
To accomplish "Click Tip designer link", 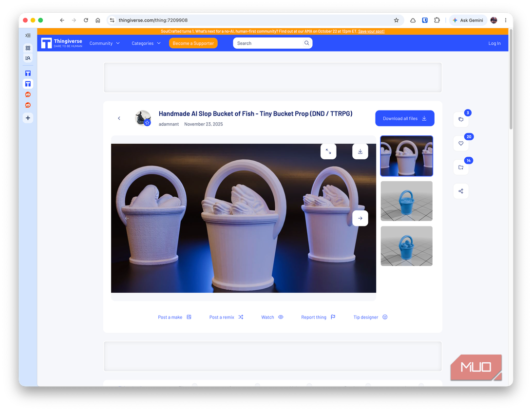I will click(370, 318).
